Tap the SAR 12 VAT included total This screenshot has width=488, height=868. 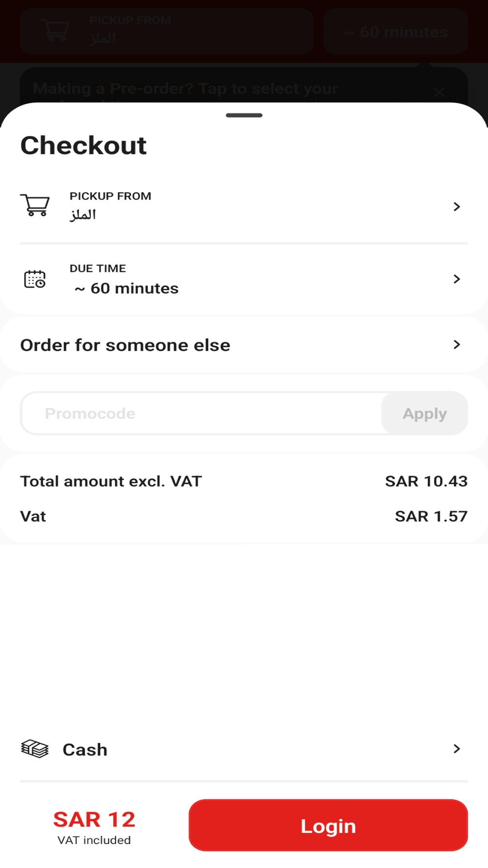pos(94,826)
